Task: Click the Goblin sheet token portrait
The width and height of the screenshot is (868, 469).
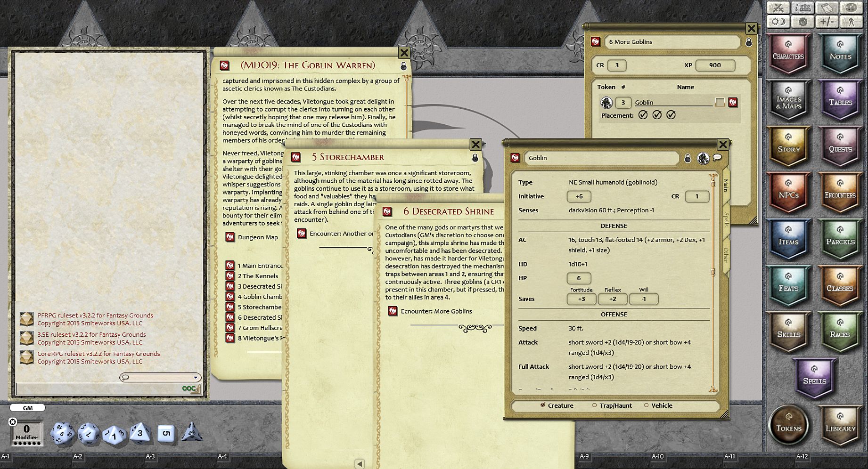Action: 703,158
